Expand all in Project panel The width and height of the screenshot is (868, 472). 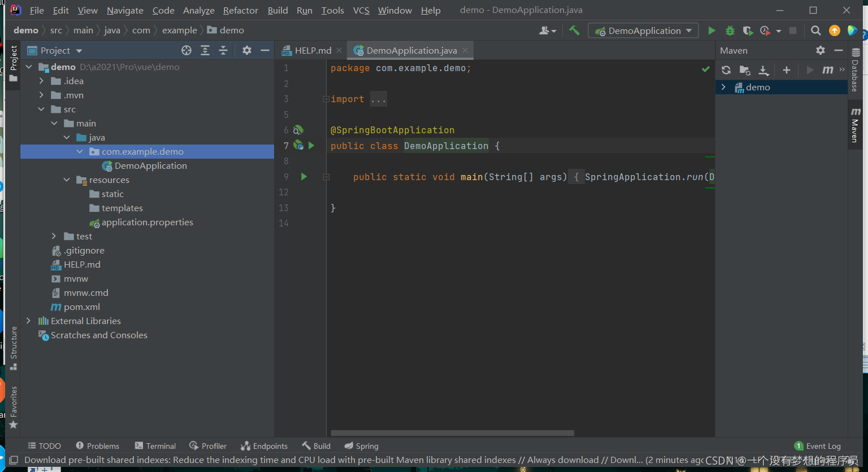(205, 50)
